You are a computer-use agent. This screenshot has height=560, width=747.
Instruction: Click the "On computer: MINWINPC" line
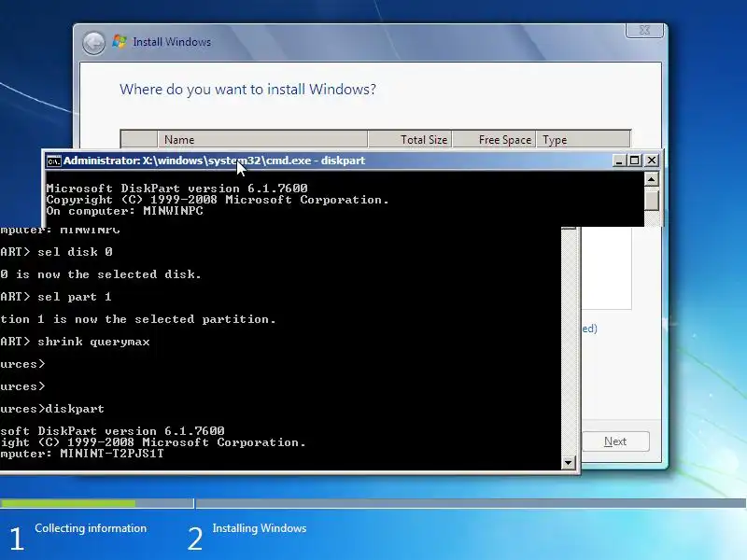(125, 211)
